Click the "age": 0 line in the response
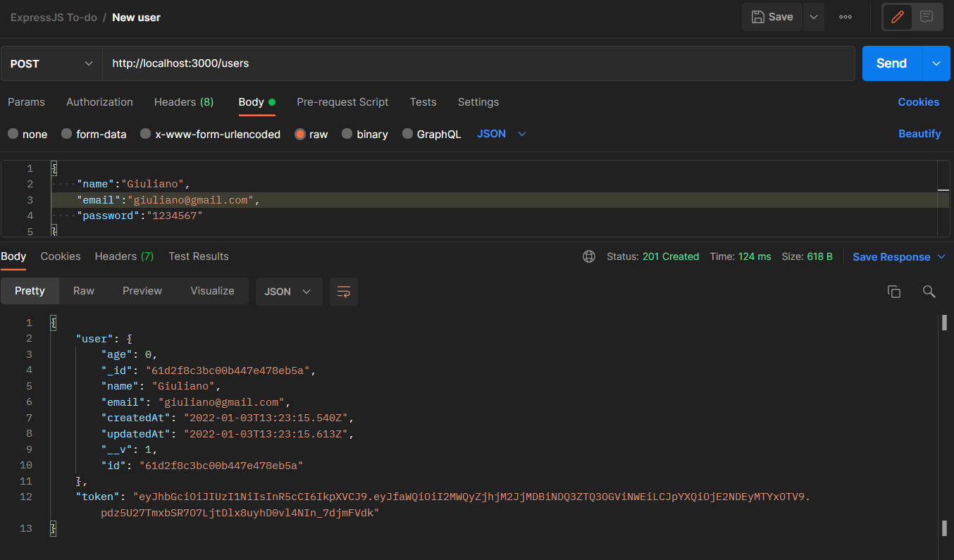 point(130,354)
